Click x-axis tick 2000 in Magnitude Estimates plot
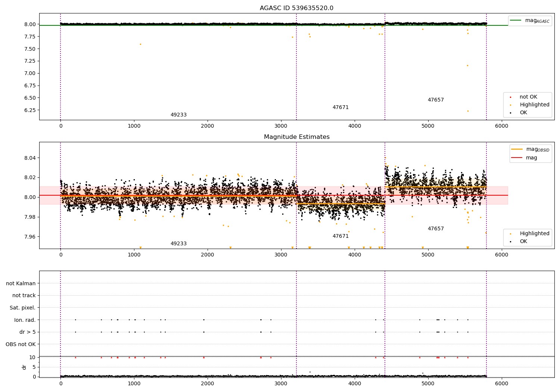560x392 pixels. (208, 255)
